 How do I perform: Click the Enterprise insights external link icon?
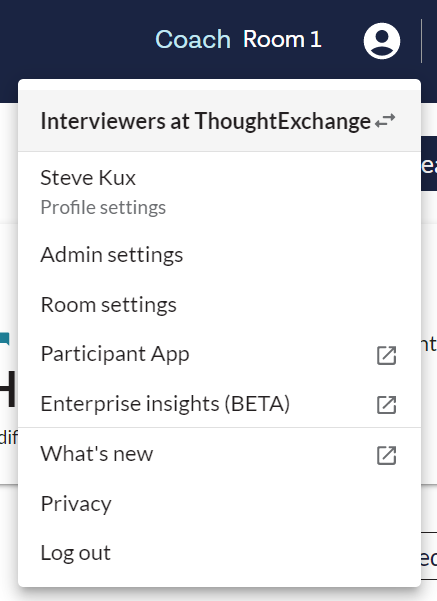click(x=386, y=405)
